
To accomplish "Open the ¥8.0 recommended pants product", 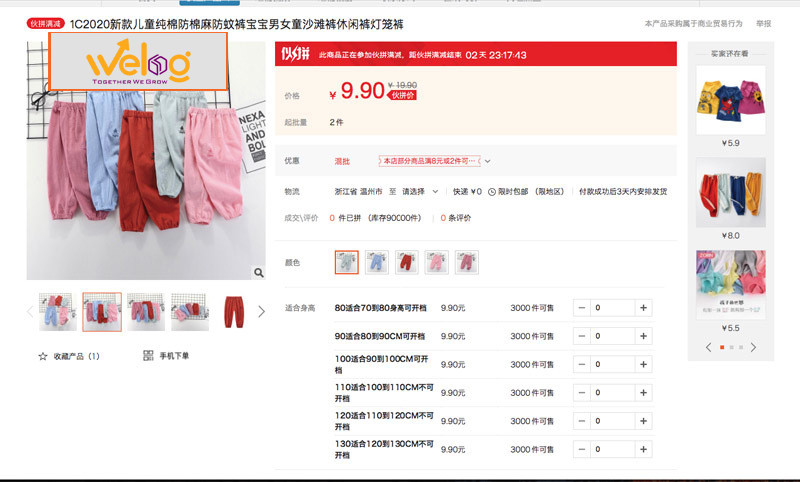I will (x=730, y=193).
